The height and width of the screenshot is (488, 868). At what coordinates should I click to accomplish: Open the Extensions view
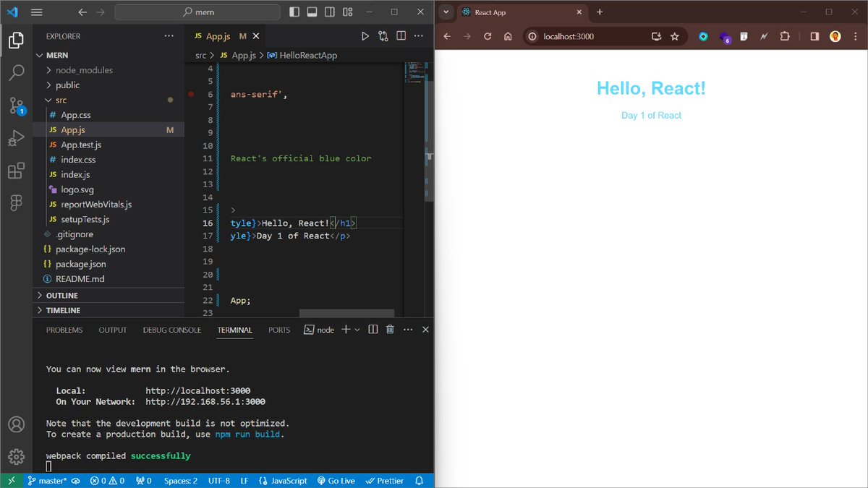point(16,171)
